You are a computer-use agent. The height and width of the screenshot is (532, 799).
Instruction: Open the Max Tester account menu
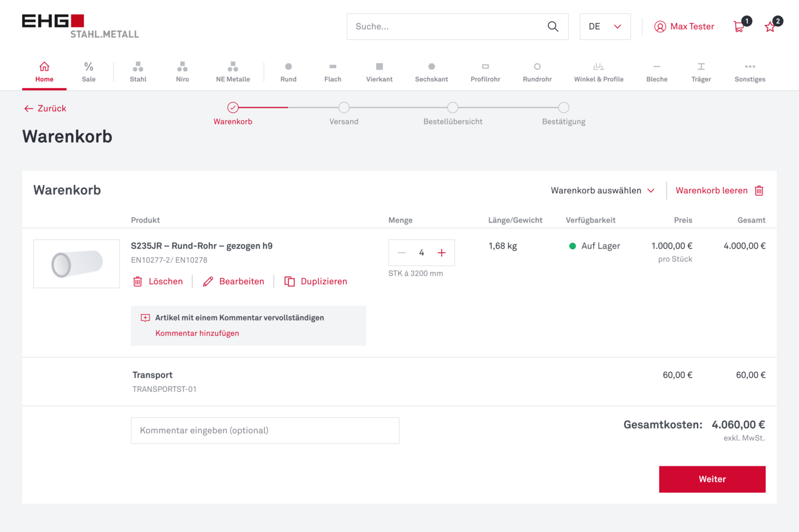coord(684,27)
